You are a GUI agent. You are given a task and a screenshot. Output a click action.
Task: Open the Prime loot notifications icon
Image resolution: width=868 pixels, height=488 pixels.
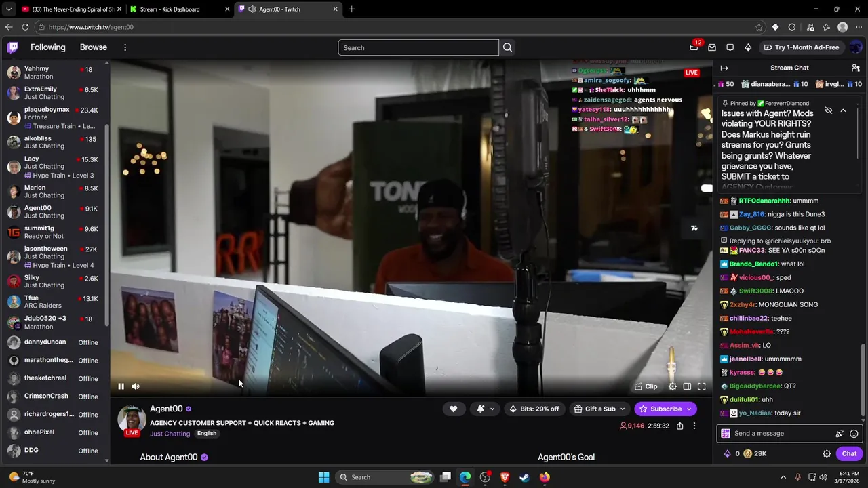pyautogui.click(x=694, y=47)
